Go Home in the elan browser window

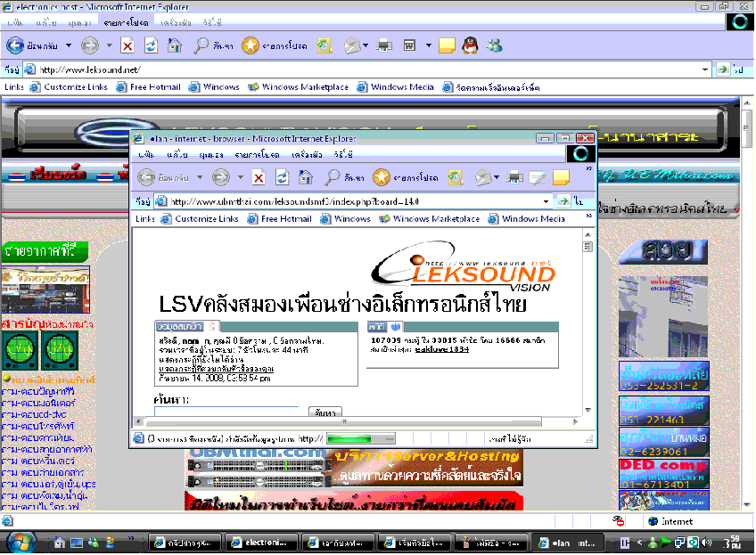coord(306,178)
